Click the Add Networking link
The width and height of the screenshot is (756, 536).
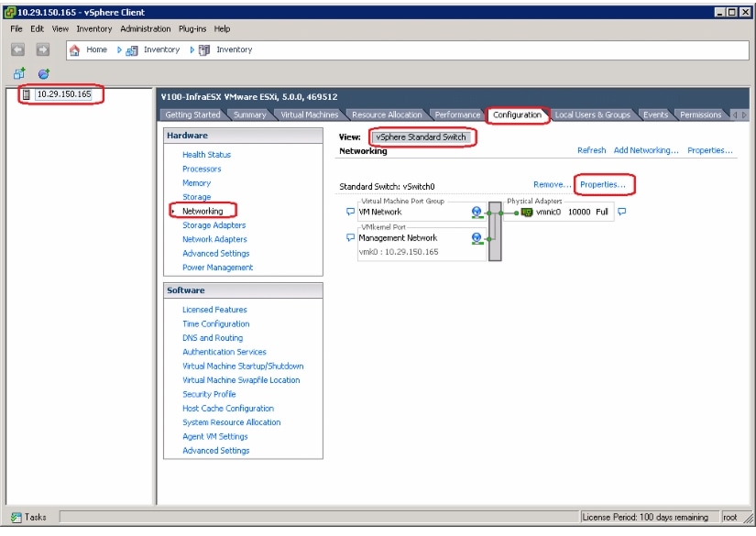[x=646, y=150]
